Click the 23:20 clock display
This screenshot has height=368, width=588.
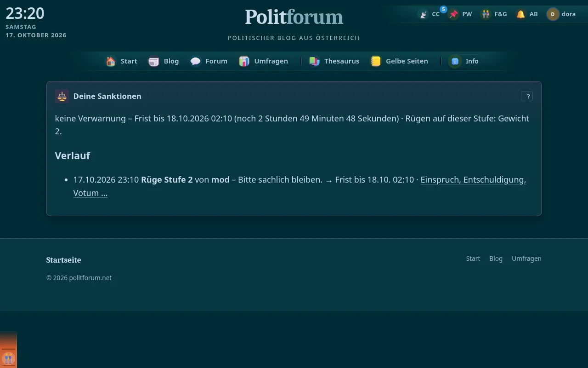[x=25, y=13]
